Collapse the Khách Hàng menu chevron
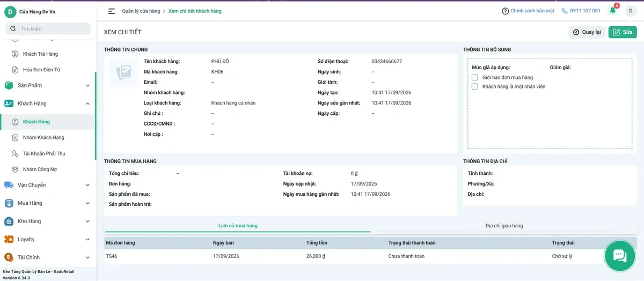 tap(87, 103)
